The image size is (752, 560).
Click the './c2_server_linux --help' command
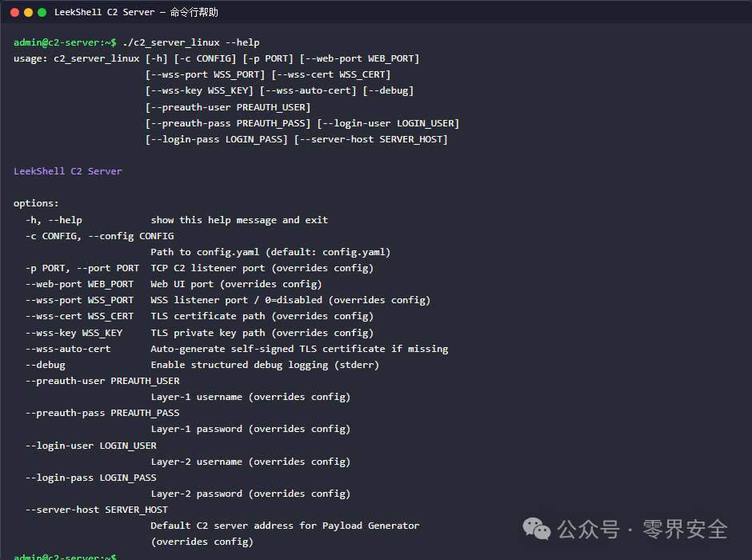click(191, 42)
